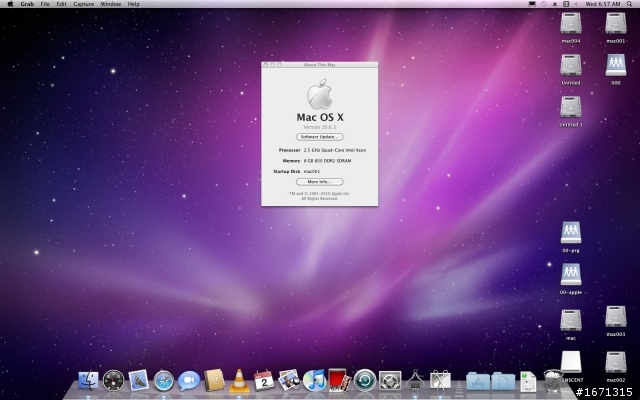The image size is (640, 400).
Task: Click the More Info button
Action: (x=320, y=182)
